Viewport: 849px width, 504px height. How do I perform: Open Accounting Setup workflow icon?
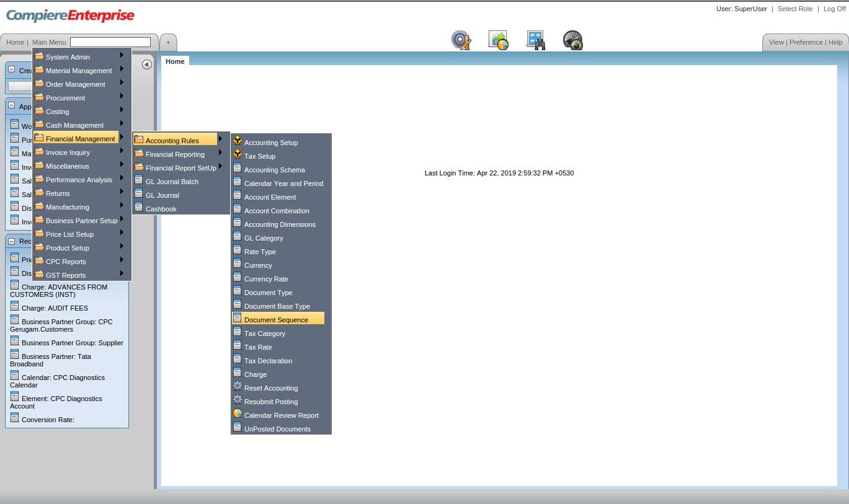237,141
